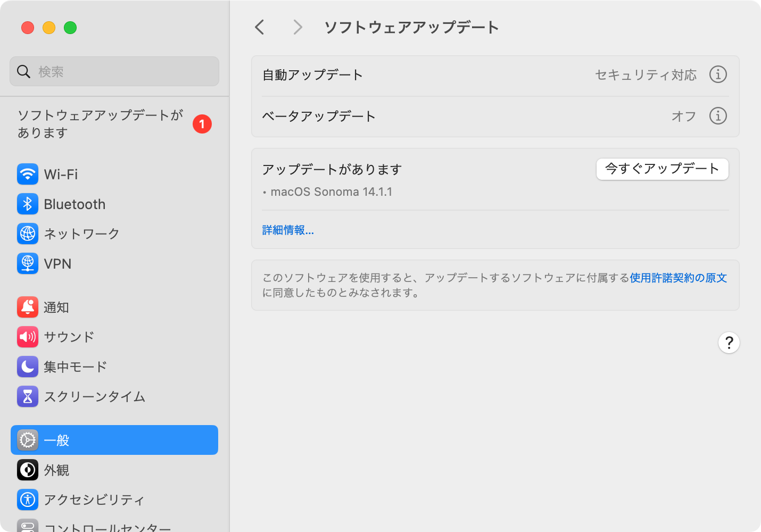Open ネットワーク settings pane
Viewport: 761px width, 532px height.
[81, 234]
